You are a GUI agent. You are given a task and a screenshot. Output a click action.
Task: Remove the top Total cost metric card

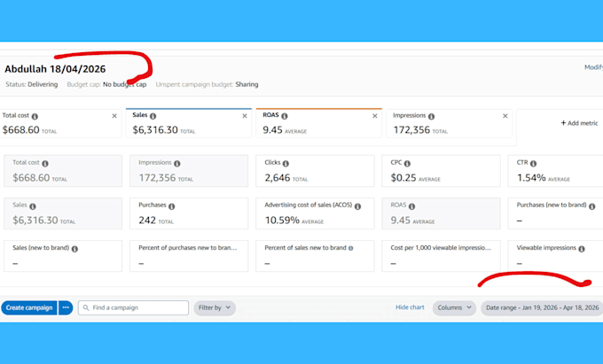114,116
